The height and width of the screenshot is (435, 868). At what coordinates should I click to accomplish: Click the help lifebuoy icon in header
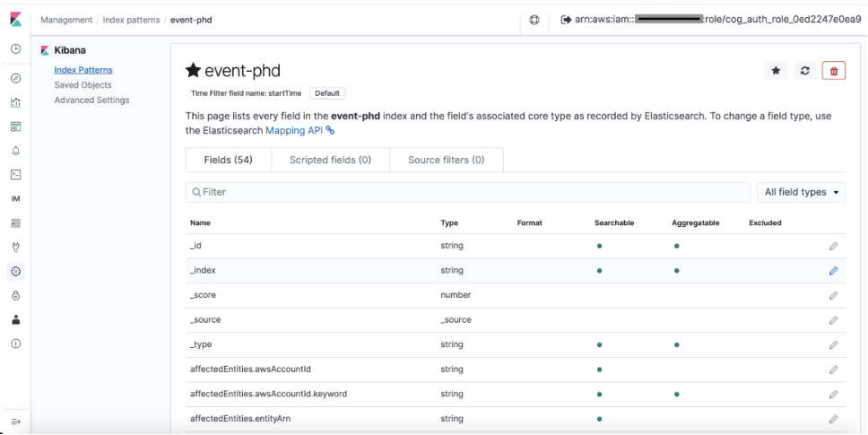[x=534, y=20]
